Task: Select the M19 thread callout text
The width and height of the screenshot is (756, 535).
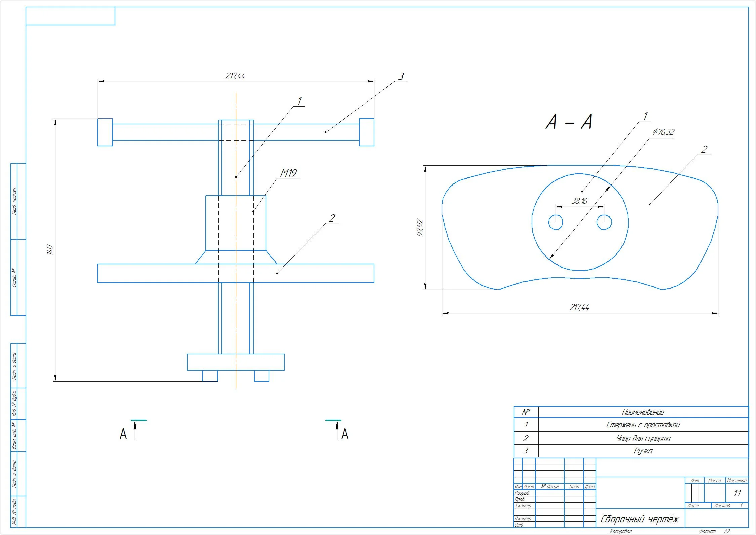Action: [x=288, y=173]
